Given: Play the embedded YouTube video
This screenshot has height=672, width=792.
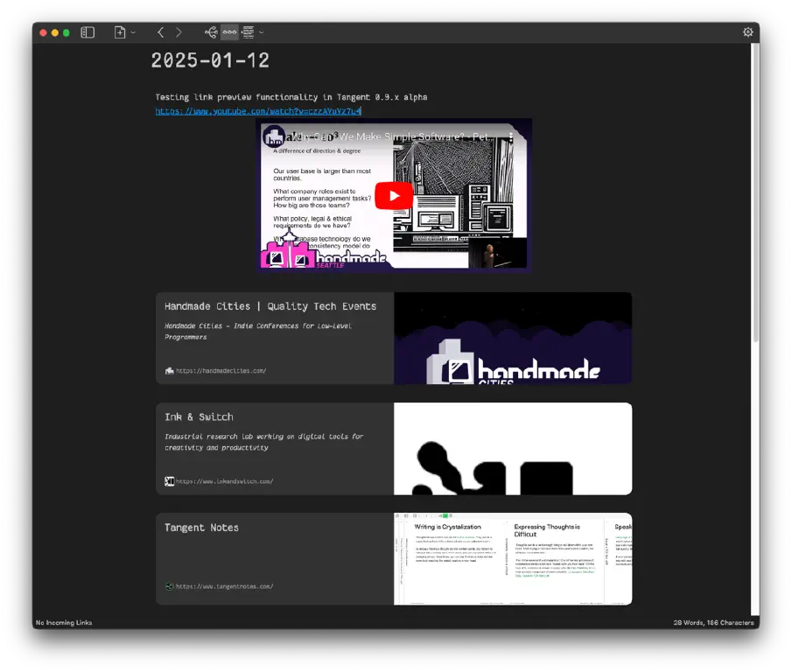Looking at the screenshot, I should pyautogui.click(x=394, y=196).
